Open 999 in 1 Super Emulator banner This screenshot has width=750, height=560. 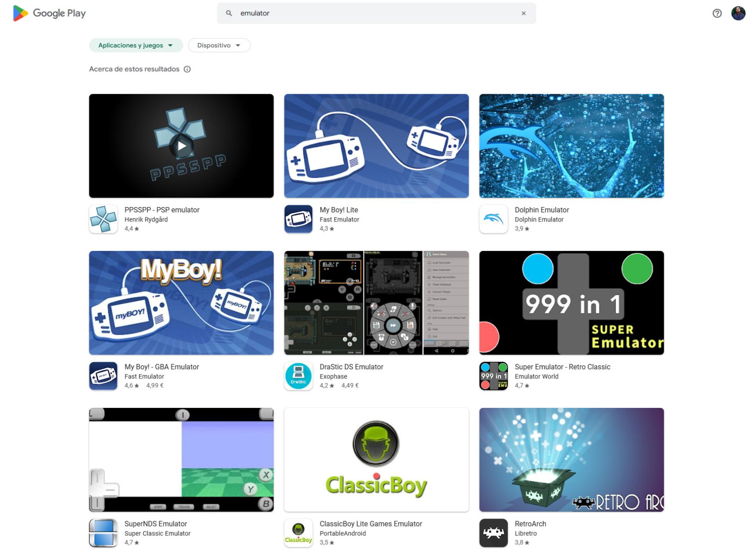[x=572, y=303]
